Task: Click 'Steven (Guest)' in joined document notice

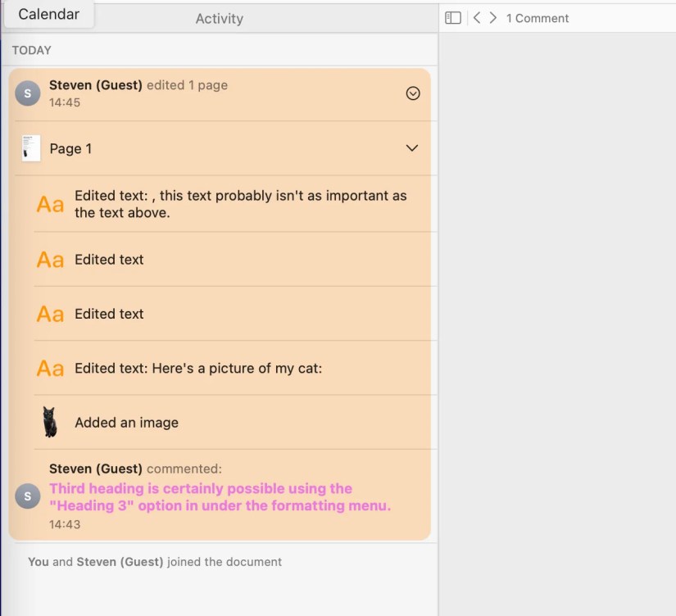Action: (120, 562)
